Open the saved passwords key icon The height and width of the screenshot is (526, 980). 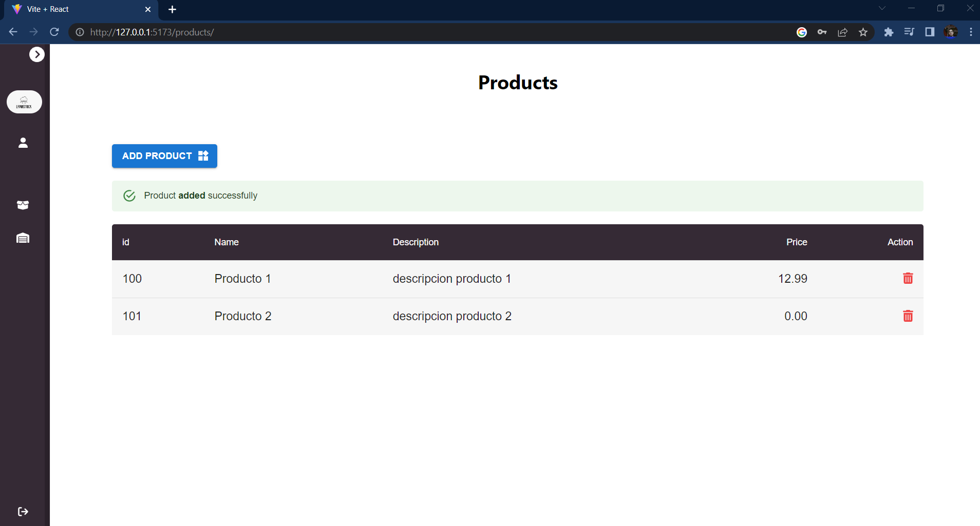pyautogui.click(x=822, y=32)
